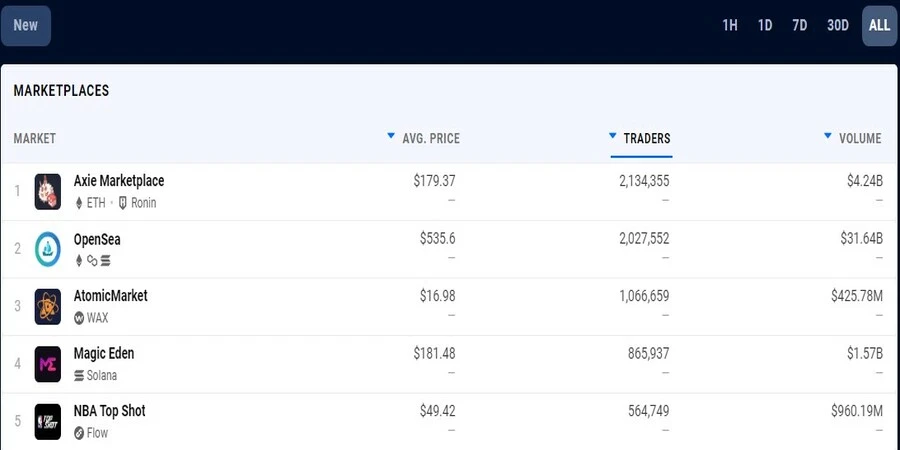Open the AtomicMarket link
900x450 pixels.
tap(110, 296)
